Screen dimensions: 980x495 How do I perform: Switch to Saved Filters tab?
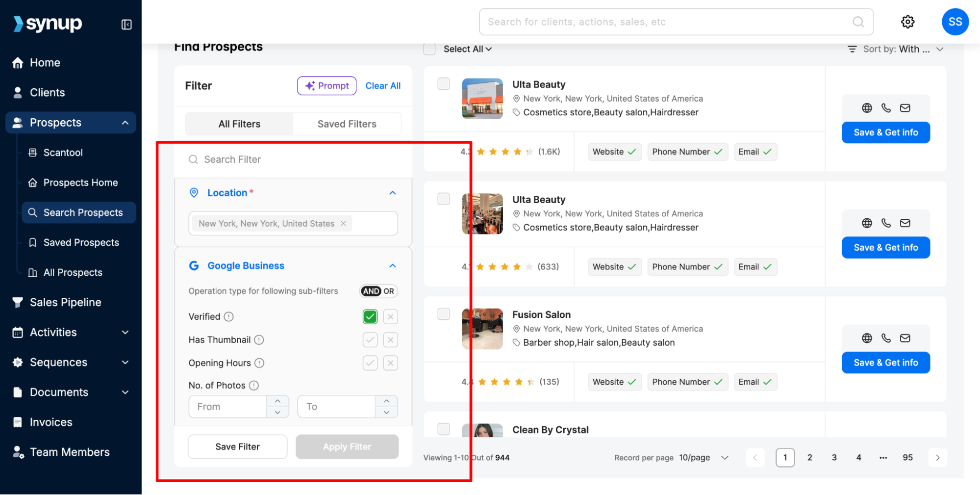coord(347,124)
